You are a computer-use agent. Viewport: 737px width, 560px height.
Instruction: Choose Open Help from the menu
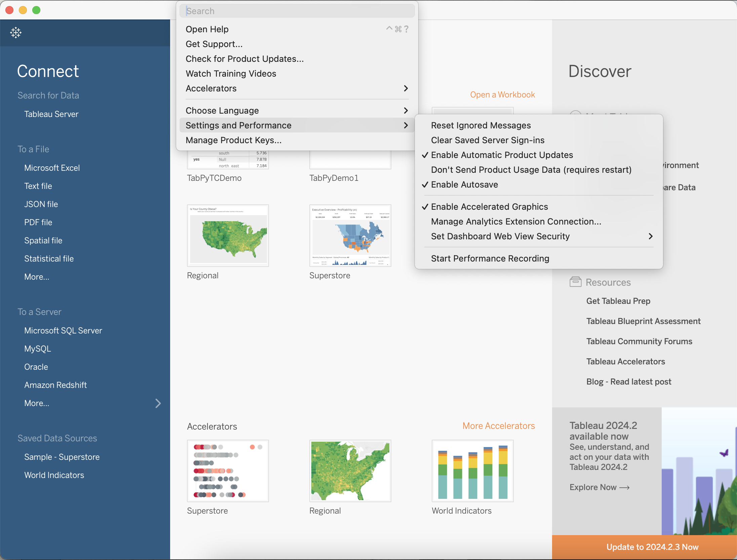(297, 29)
